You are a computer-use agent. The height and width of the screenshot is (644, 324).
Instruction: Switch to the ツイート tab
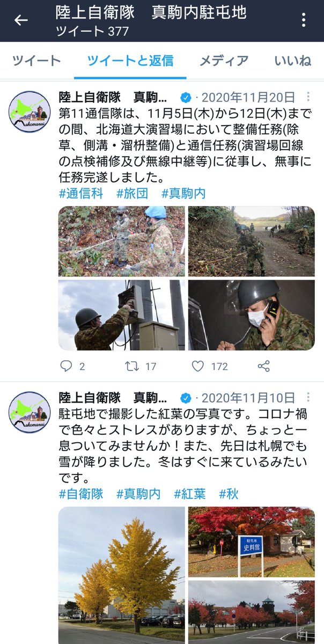(37, 61)
